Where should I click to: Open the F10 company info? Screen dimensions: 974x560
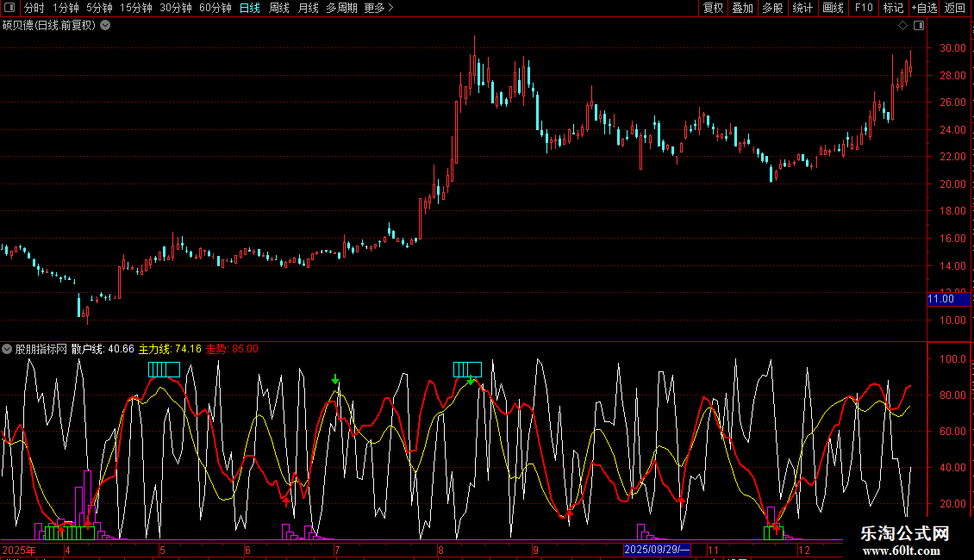864,8
